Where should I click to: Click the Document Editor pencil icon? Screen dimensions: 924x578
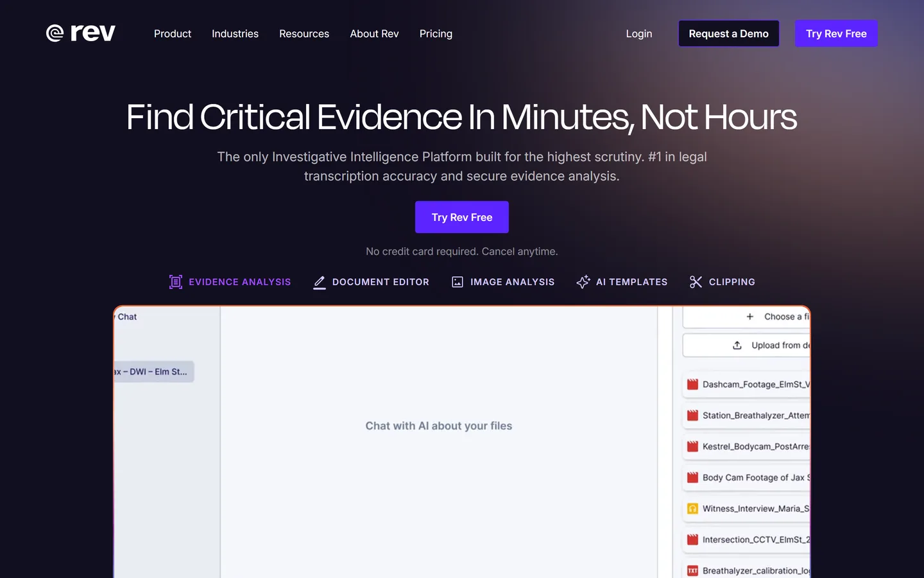(319, 282)
